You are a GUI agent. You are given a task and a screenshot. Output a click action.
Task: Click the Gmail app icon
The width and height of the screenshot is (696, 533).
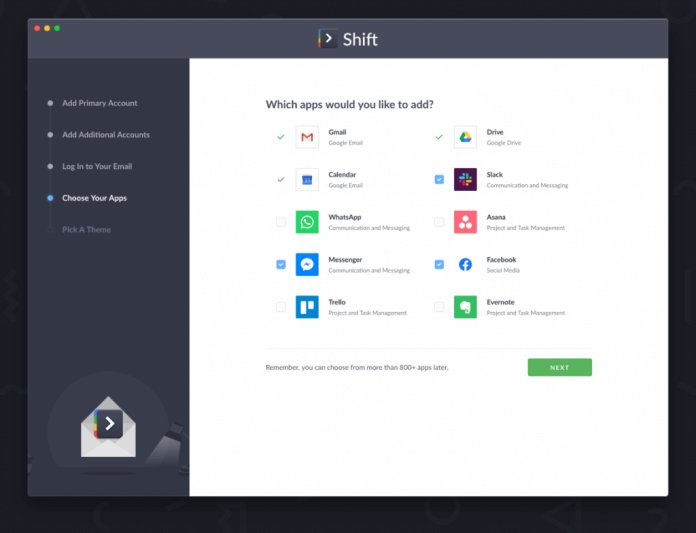[307, 137]
